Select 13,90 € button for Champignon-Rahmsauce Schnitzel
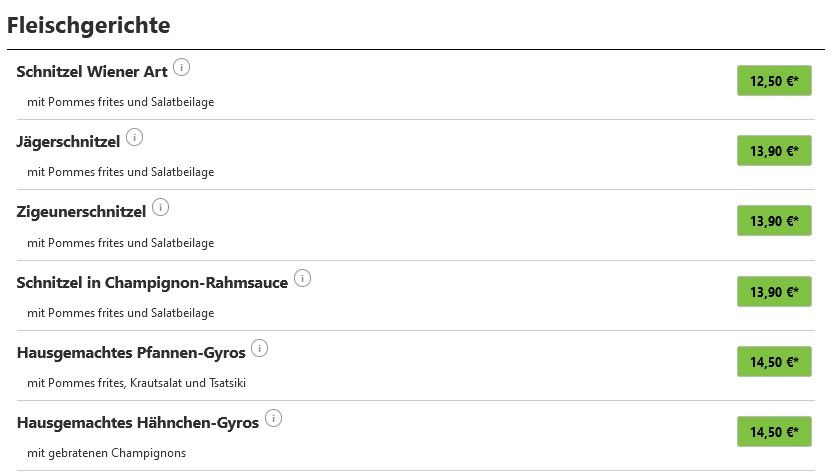The height and width of the screenshot is (474, 835). (x=774, y=291)
